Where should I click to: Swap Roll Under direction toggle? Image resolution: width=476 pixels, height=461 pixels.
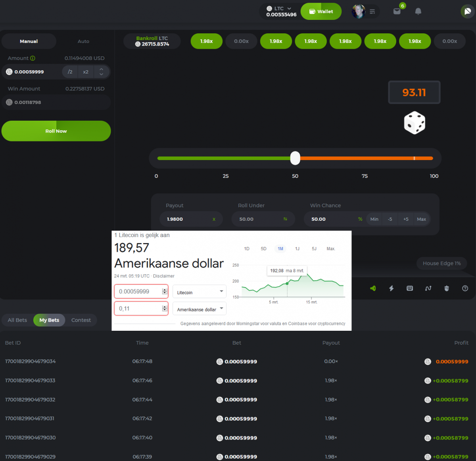[x=285, y=219]
